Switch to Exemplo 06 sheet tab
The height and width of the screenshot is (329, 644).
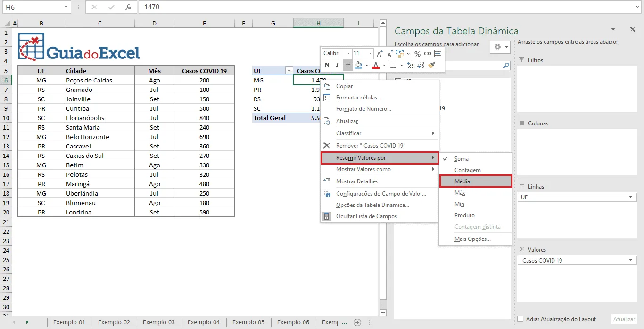click(293, 322)
